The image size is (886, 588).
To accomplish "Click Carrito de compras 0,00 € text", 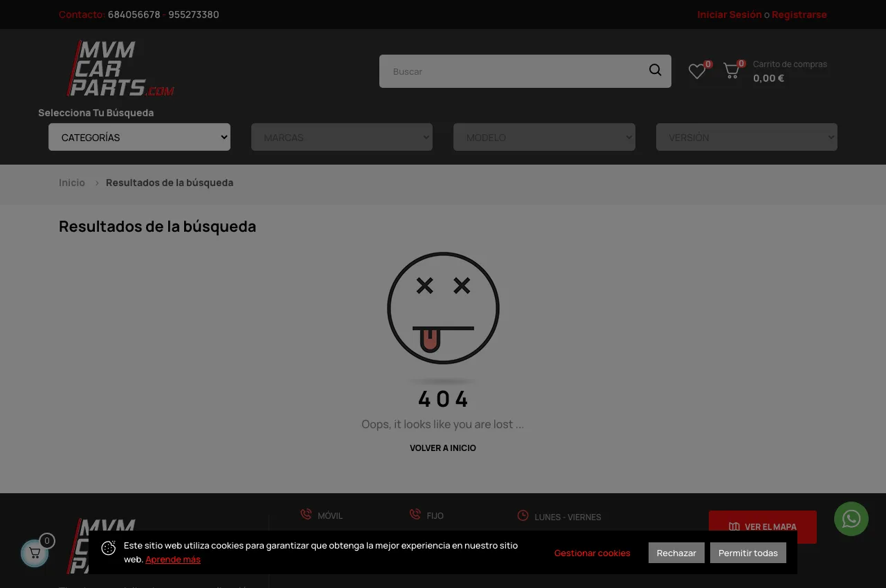I will click(x=790, y=71).
